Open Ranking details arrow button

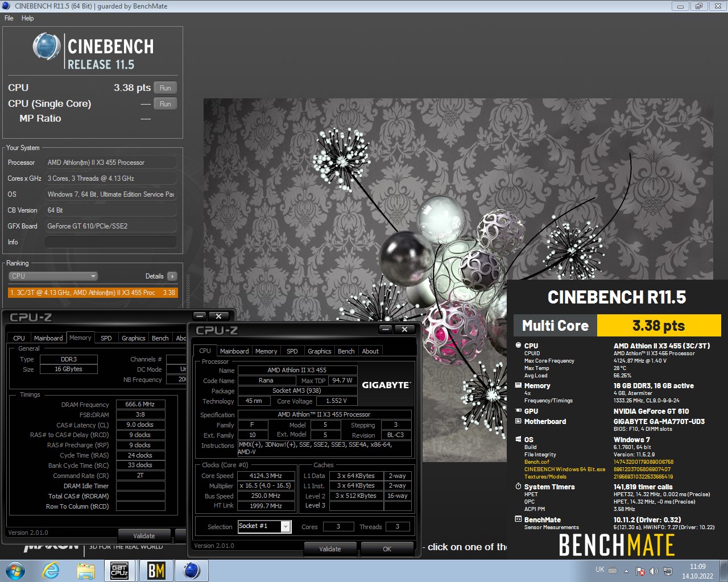pos(172,276)
